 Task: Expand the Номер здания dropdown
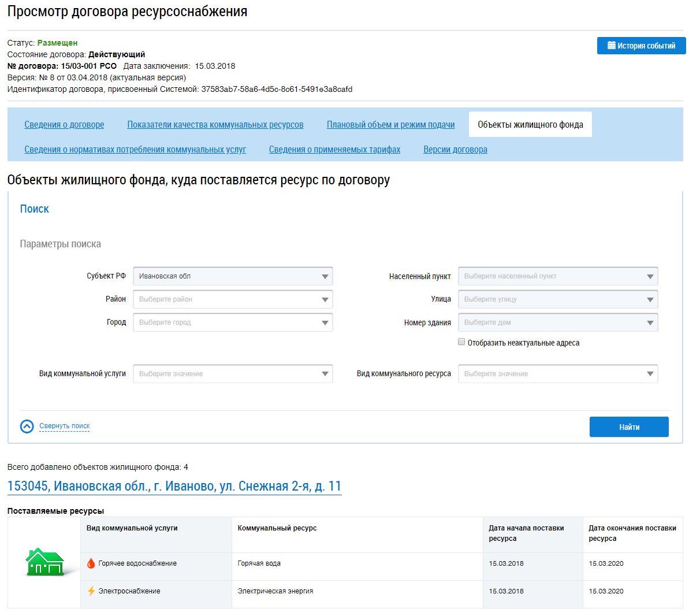[558, 322]
